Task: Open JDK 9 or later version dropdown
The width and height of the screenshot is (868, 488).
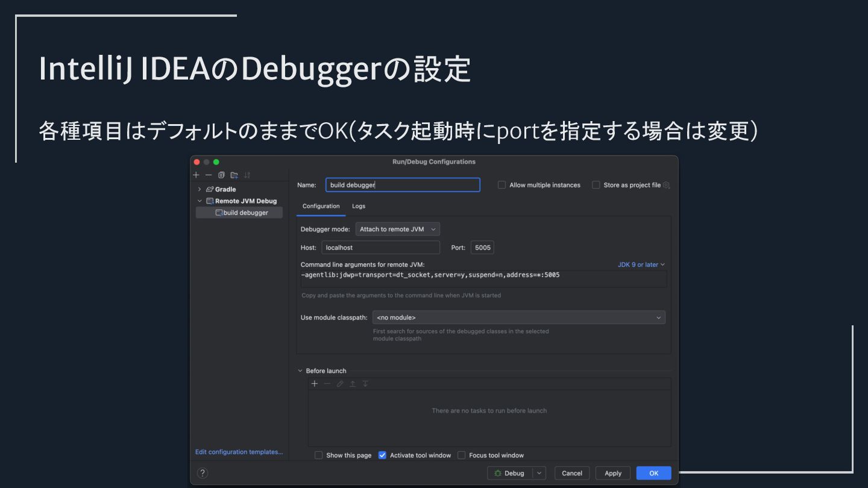Action: click(641, 264)
